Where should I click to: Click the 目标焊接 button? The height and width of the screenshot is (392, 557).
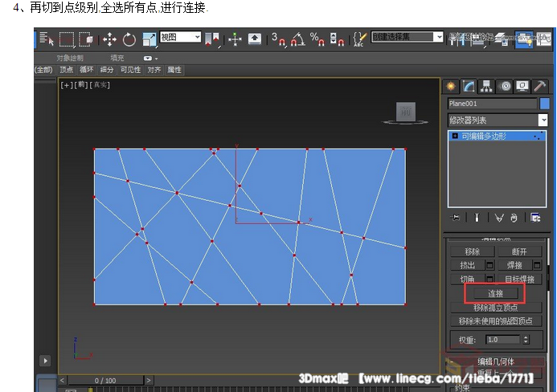tap(520, 279)
